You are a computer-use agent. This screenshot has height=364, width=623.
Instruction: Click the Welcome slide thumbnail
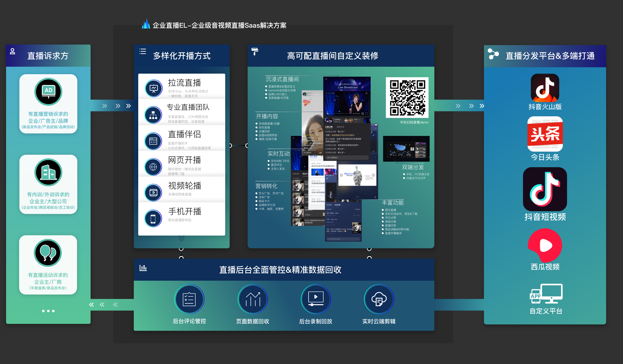click(357, 175)
